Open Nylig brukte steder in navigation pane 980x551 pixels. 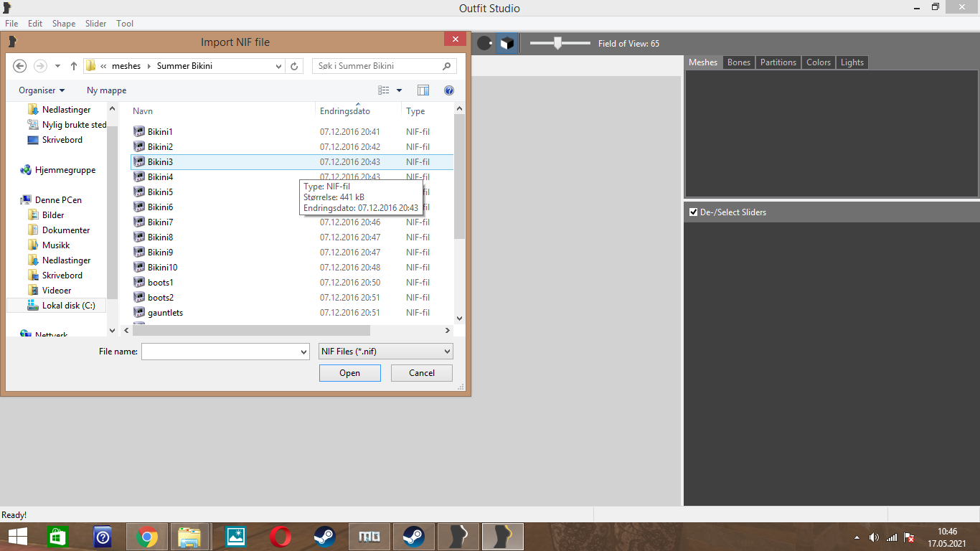[74, 125]
